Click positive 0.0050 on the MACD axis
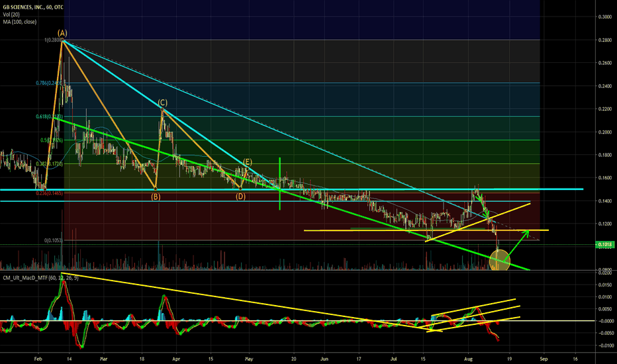This screenshot has width=617, height=364. click(606, 309)
